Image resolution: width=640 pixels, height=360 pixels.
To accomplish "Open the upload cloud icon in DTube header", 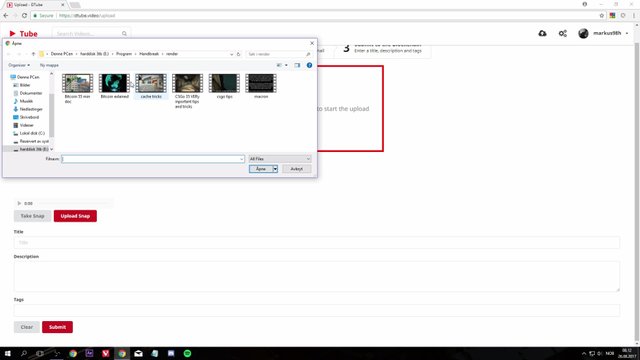I will pos(542,33).
